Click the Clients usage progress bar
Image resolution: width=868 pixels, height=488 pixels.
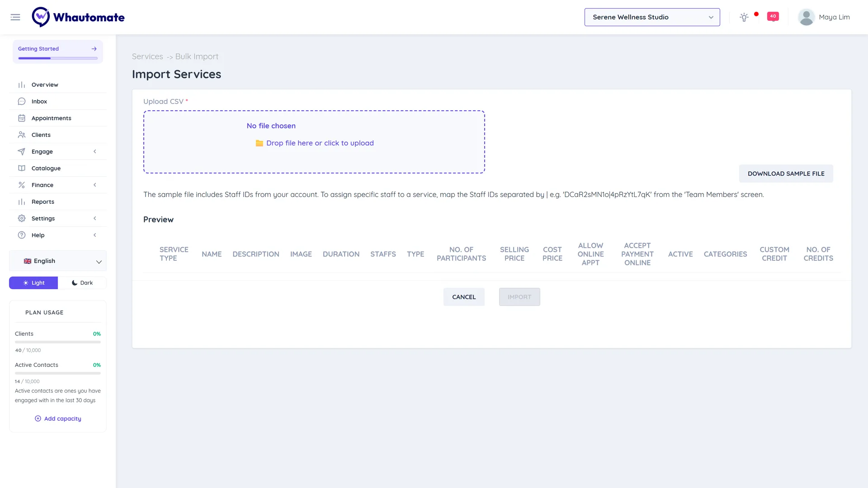tap(58, 342)
